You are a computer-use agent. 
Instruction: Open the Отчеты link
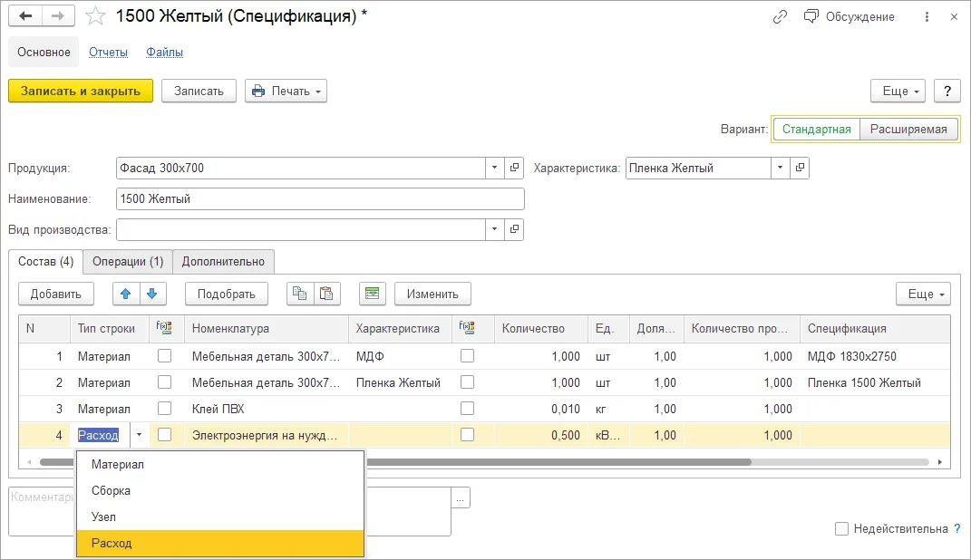coord(109,52)
